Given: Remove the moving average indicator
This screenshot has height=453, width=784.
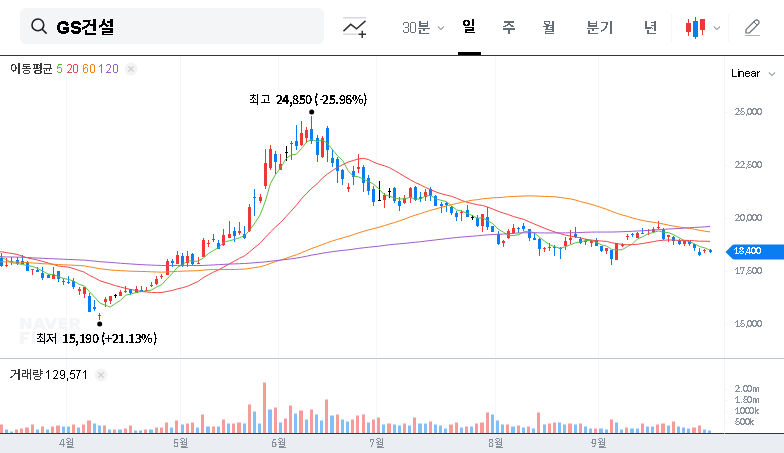Looking at the screenshot, I should point(131,69).
